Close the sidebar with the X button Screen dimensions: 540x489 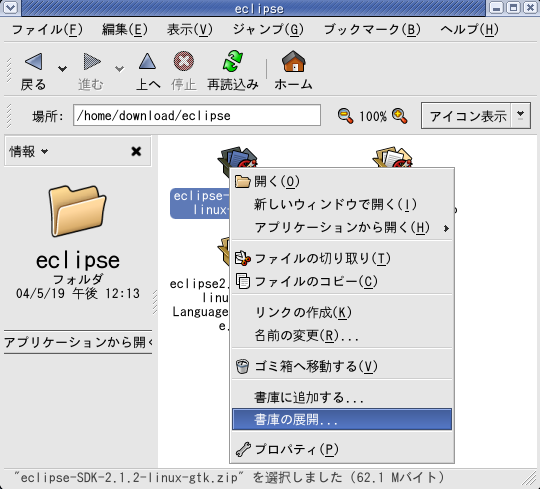(136, 151)
